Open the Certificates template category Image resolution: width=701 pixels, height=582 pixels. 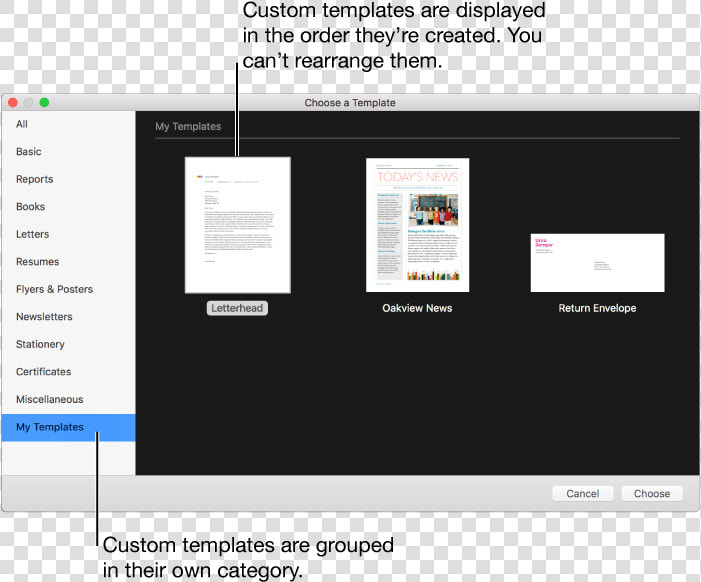pyautogui.click(x=68, y=372)
